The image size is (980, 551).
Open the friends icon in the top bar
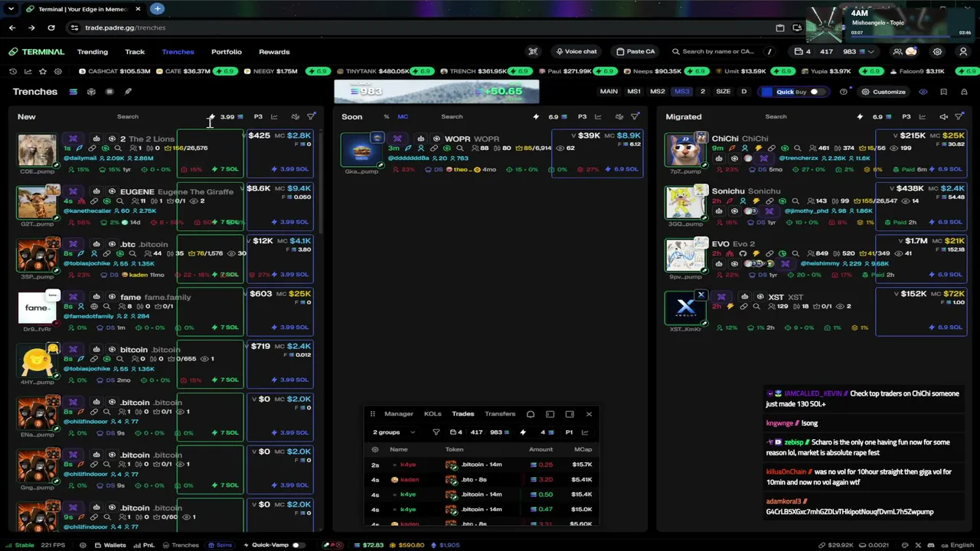point(897,51)
